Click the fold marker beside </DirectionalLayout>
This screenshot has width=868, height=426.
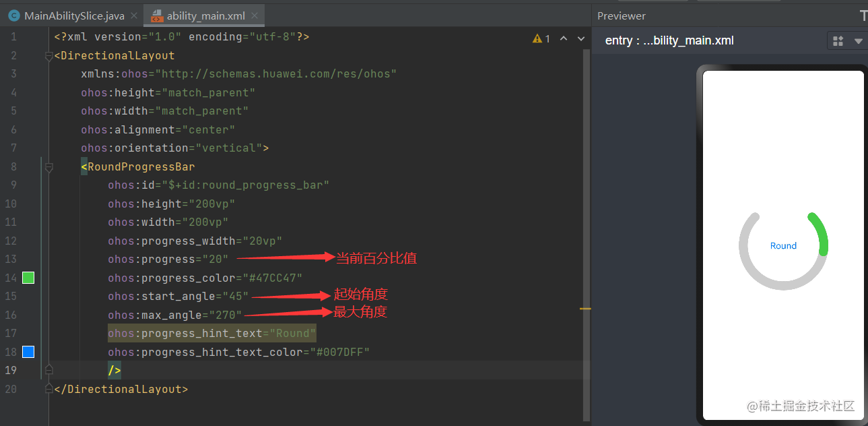point(48,389)
